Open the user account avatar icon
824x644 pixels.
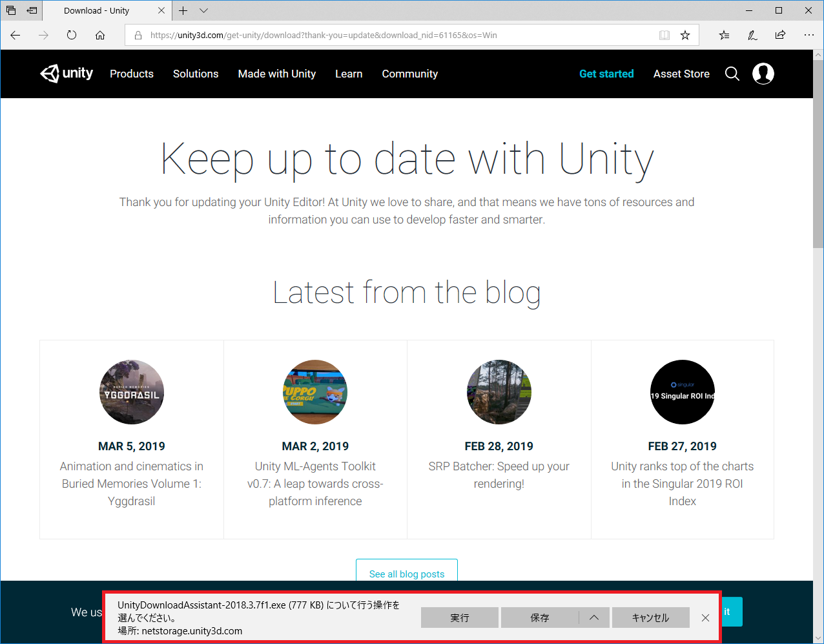click(763, 74)
